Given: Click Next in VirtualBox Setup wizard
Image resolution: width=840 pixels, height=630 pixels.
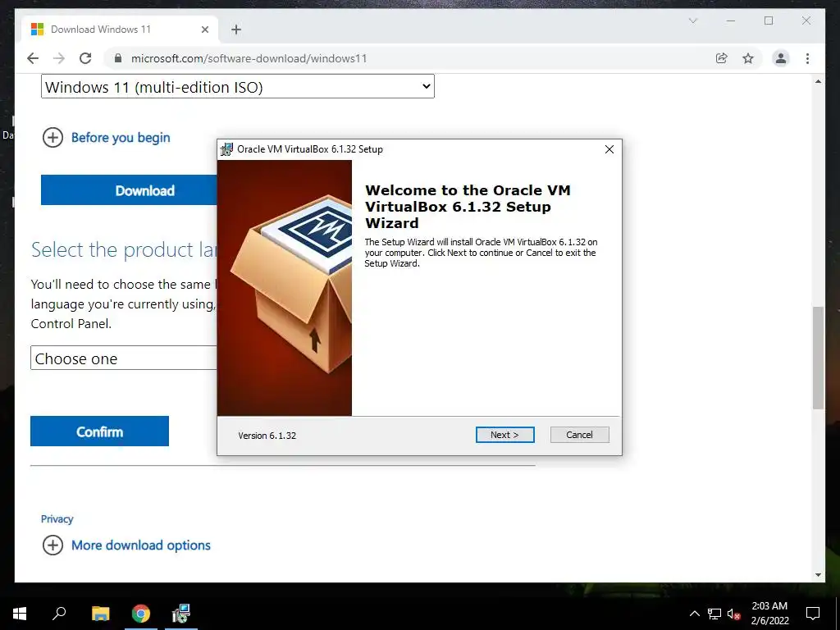Looking at the screenshot, I should tap(504, 435).
